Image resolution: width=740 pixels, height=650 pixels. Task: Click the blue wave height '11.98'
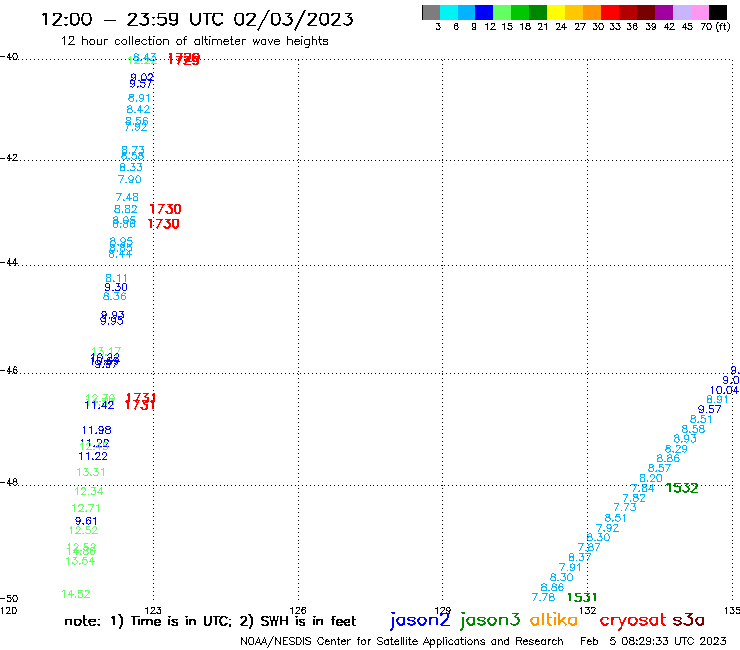[97, 430]
